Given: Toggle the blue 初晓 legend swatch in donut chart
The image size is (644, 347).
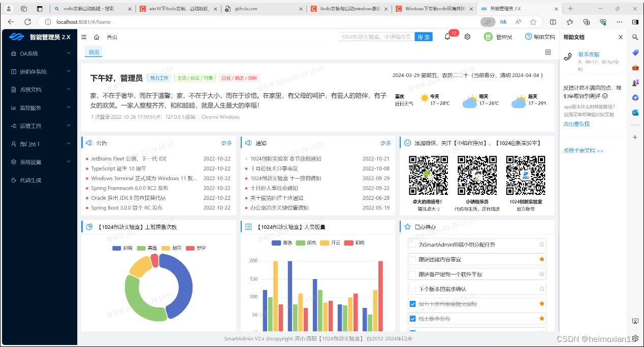Looking at the screenshot, I should pyautogui.click(x=116, y=248).
